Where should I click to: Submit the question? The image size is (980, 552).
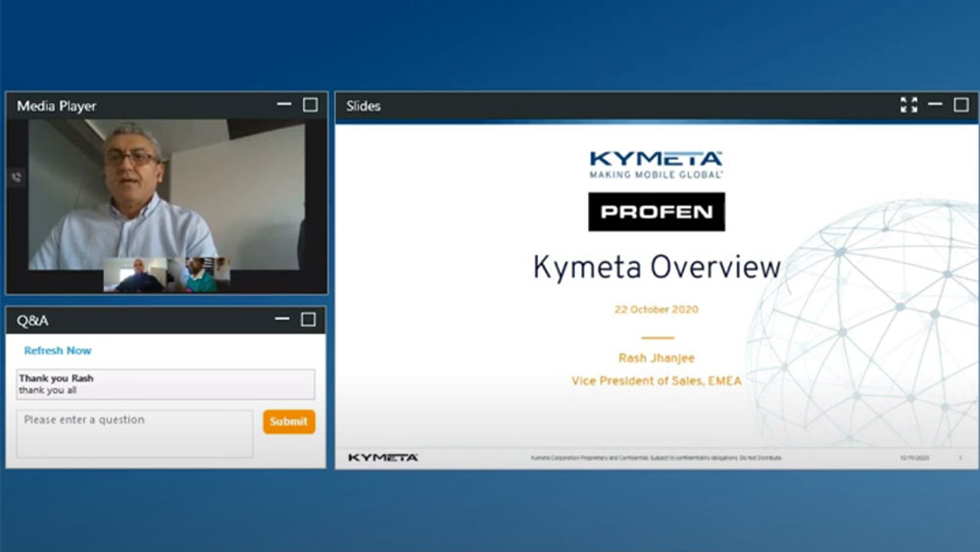289,422
